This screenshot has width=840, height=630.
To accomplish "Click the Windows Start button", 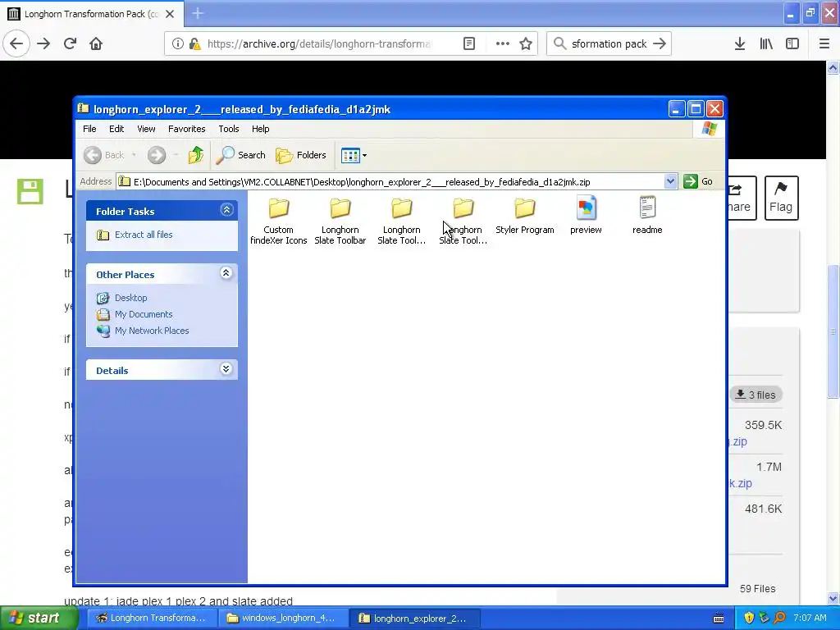I will click(x=38, y=619).
